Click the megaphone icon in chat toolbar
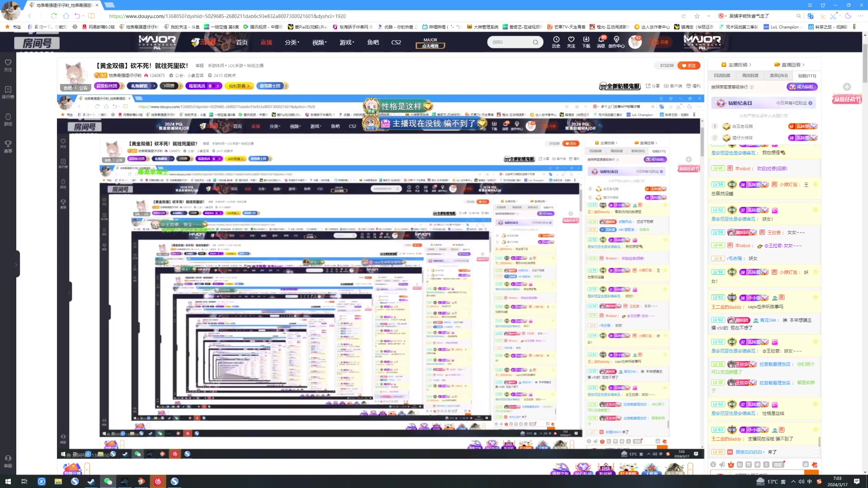The width and height of the screenshot is (868, 488). click(722, 465)
